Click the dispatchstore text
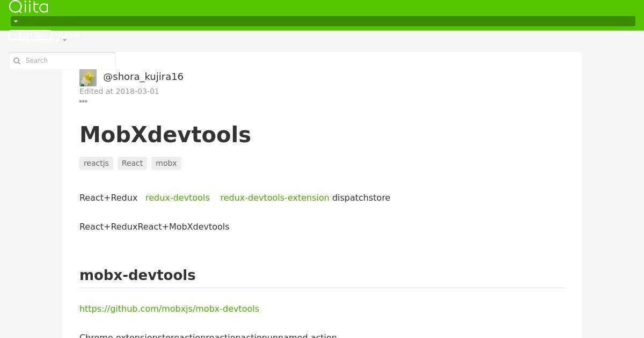This screenshot has width=644, height=338. (361, 197)
